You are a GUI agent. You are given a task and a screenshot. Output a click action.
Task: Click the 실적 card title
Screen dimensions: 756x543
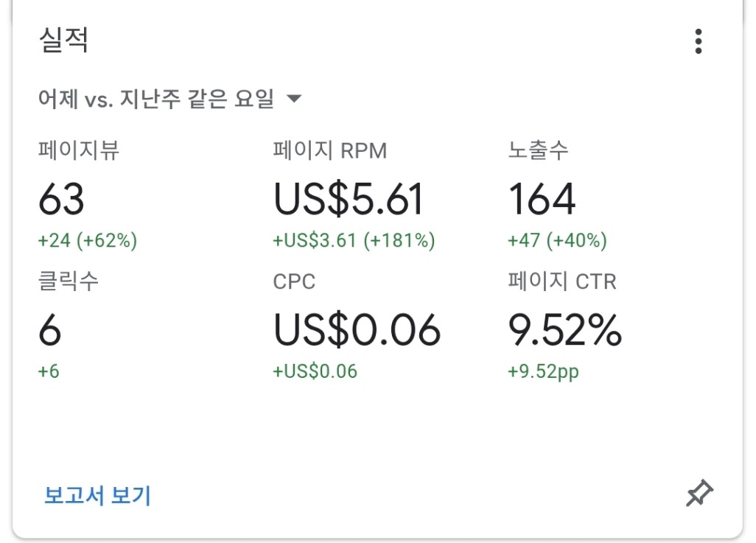pyautogui.click(x=63, y=40)
